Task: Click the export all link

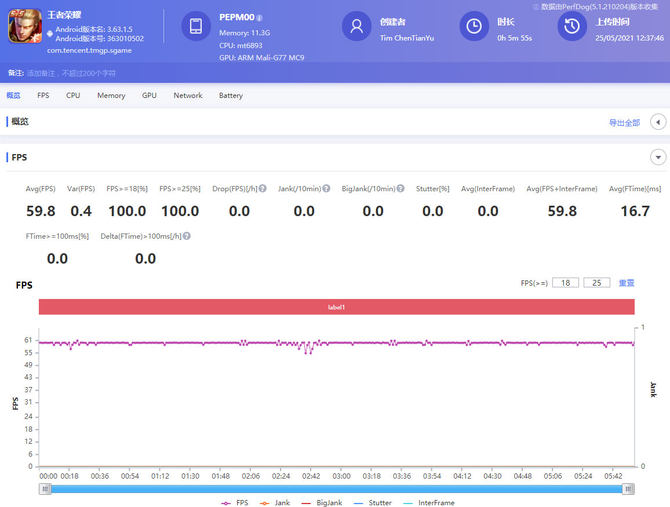Action: 623,122
